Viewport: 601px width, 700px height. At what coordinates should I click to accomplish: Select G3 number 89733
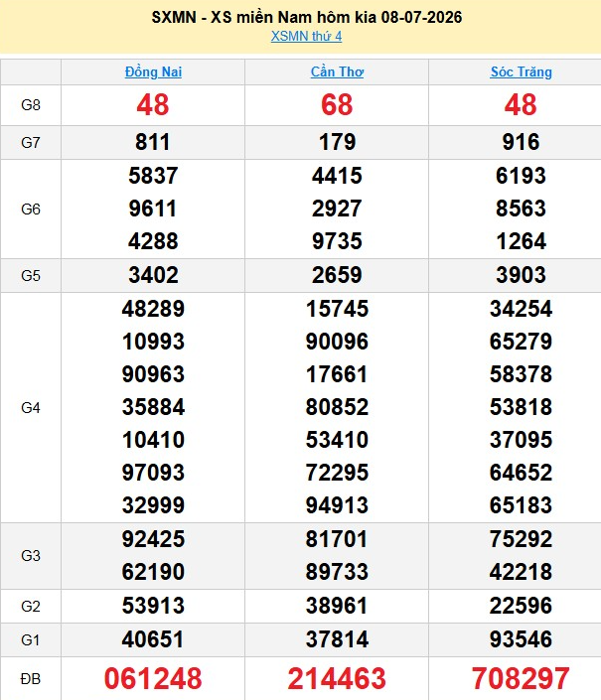337,572
